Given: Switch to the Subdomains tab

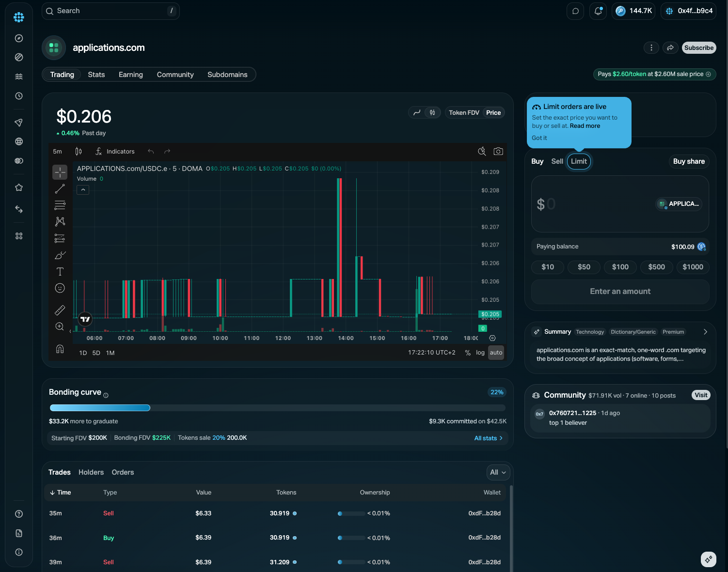Looking at the screenshot, I should (x=227, y=75).
